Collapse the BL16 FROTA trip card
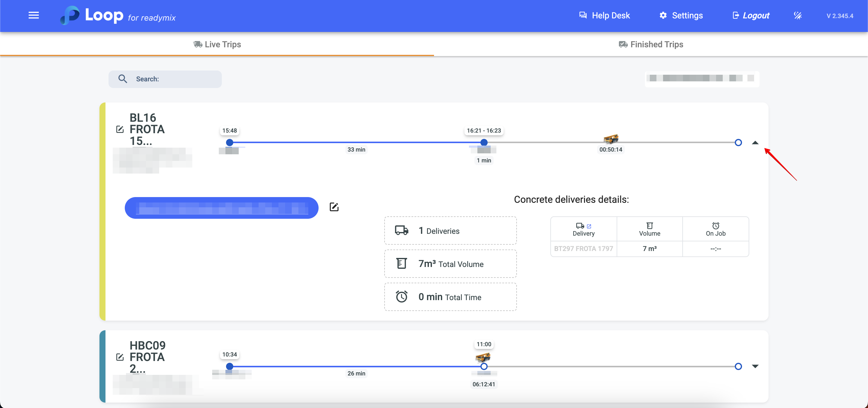The width and height of the screenshot is (868, 408). [755, 143]
